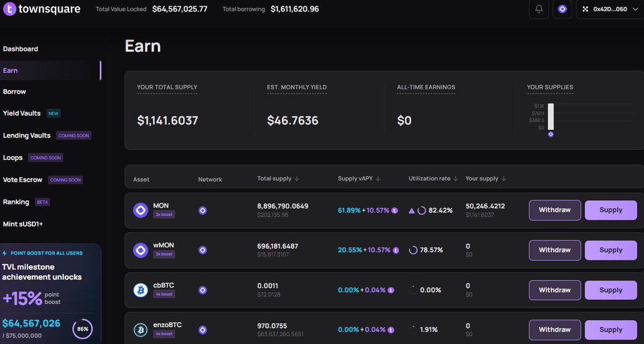Viewport: 644px width, 344px height.
Task: Click the MON 2x boost badge
Action: [x=164, y=214]
